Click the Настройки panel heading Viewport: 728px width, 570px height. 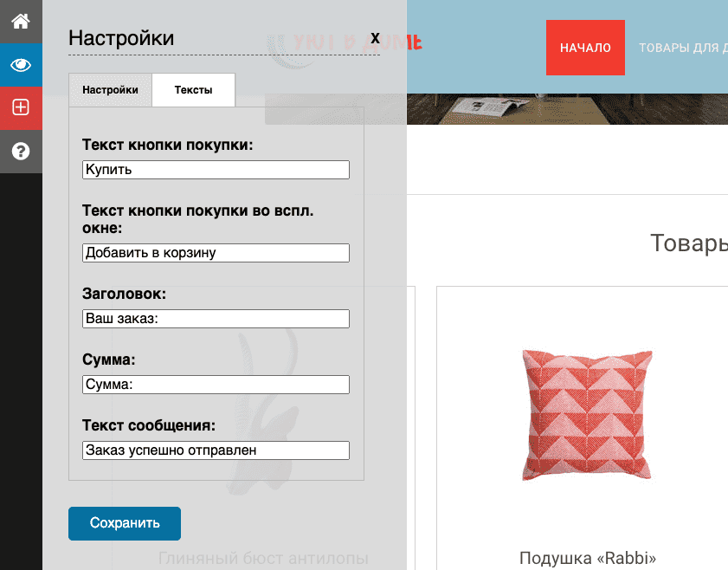click(121, 38)
